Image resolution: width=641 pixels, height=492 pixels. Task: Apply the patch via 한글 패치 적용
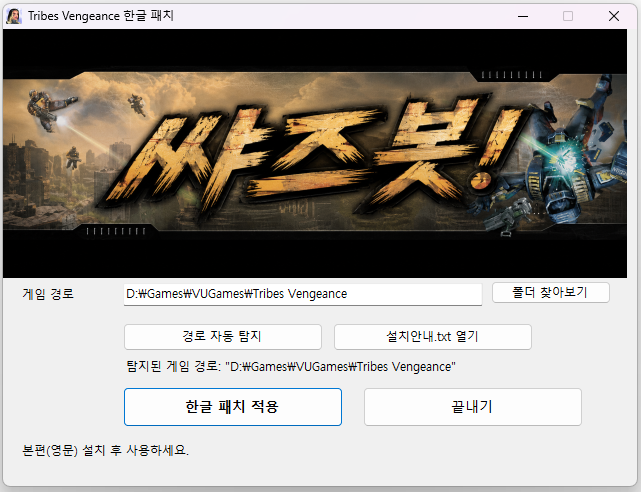(233, 407)
